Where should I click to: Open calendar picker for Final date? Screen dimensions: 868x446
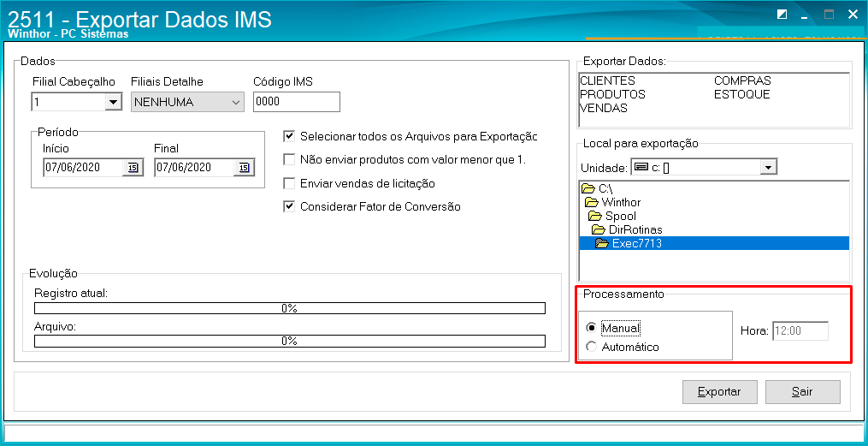(244, 167)
